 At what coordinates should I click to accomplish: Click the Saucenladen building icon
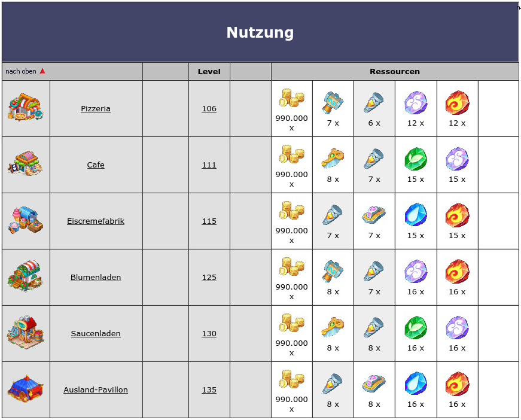[x=26, y=333]
